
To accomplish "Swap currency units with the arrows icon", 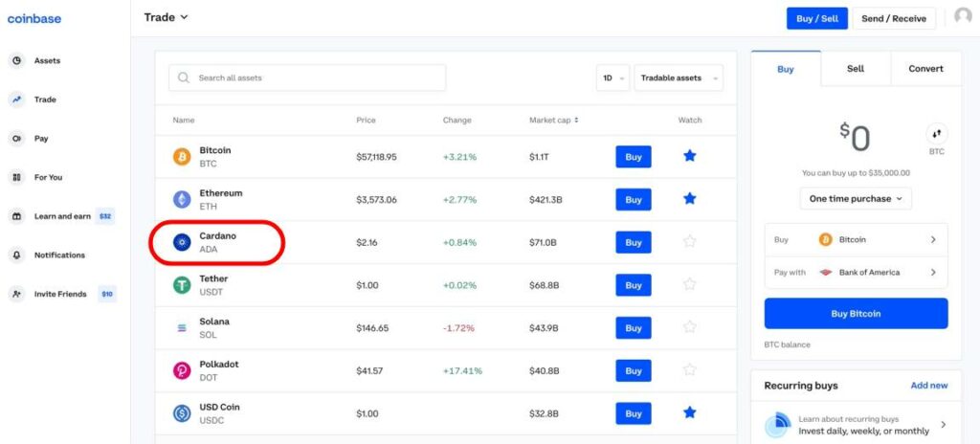I will pyautogui.click(x=936, y=134).
